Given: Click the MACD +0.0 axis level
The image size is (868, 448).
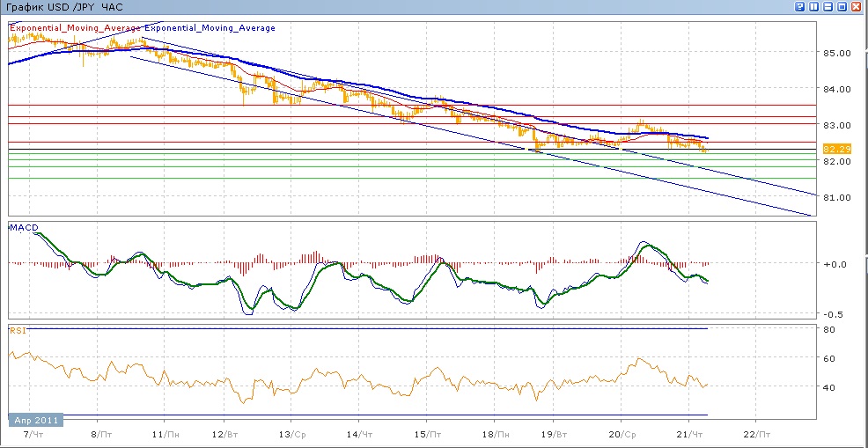Looking at the screenshot, I should 835,263.
